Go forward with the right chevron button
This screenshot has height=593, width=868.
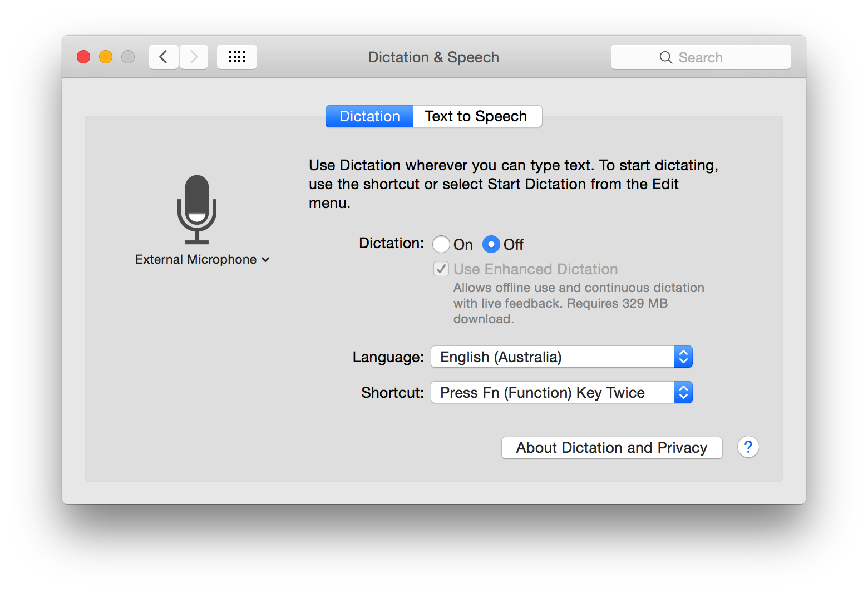194,57
